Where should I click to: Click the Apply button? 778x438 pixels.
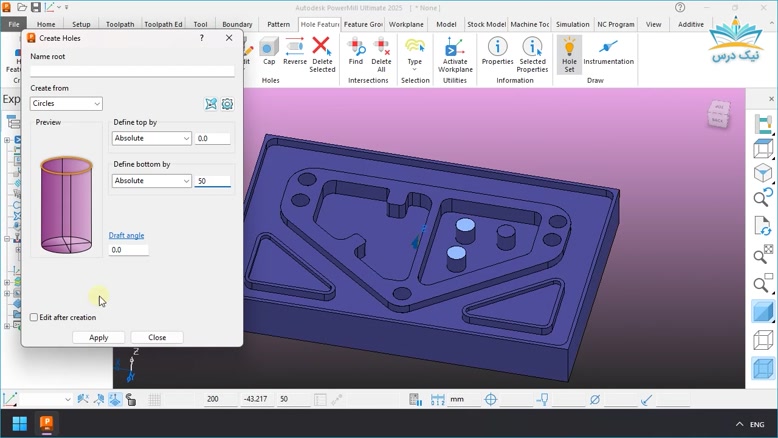coord(98,337)
